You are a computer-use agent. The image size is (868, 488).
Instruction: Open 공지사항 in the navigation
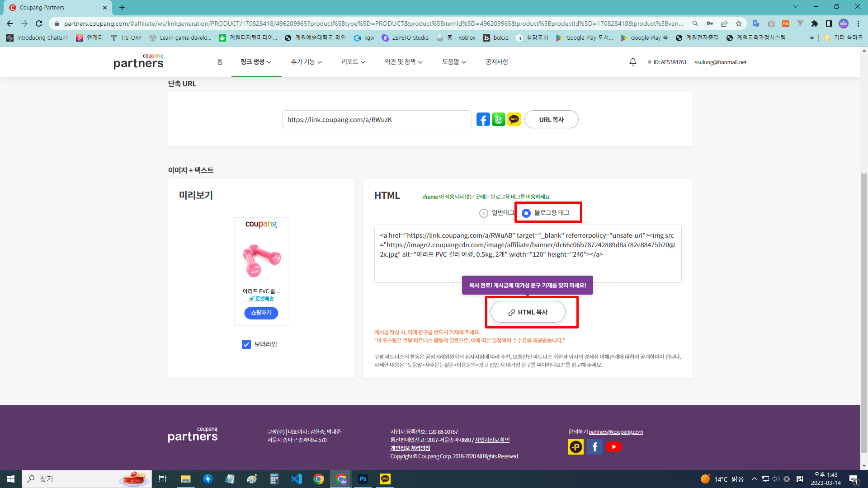click(497, 62)
